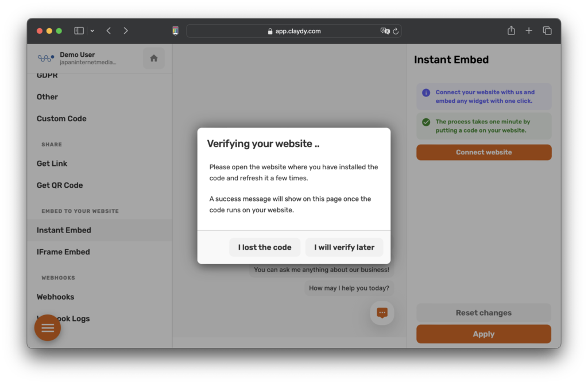Open IFrame Embed sidebar item

coord(63,252)
